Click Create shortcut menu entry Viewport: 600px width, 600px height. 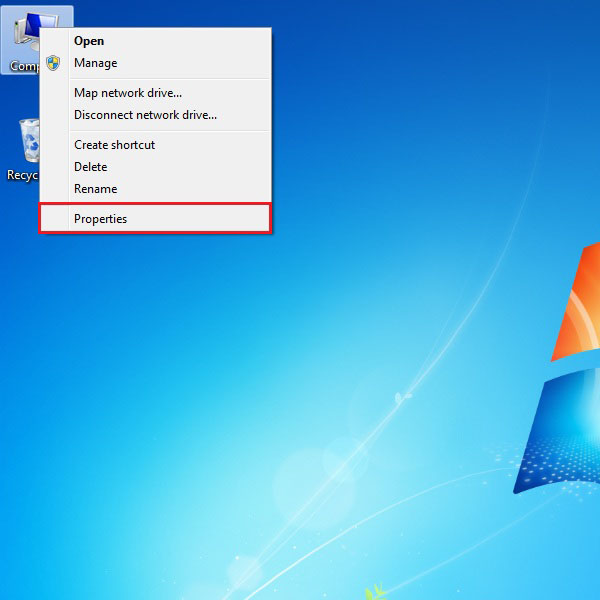click(x=155, y=145)
